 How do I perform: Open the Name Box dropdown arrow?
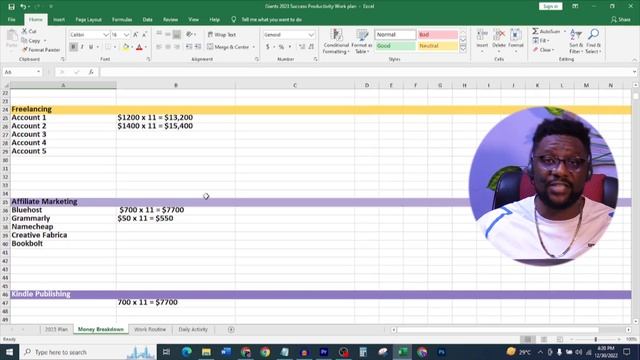pyautogui.click(x=38, y=72)
